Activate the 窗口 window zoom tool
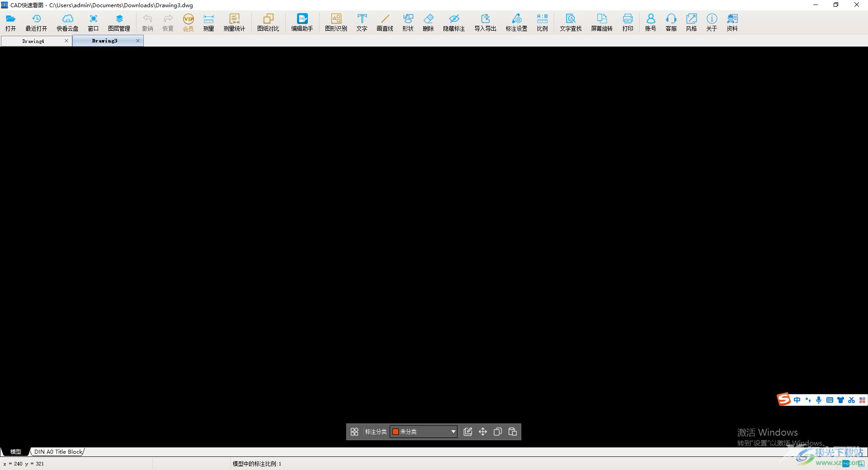 pyautogui.click(x=93, y=22)
